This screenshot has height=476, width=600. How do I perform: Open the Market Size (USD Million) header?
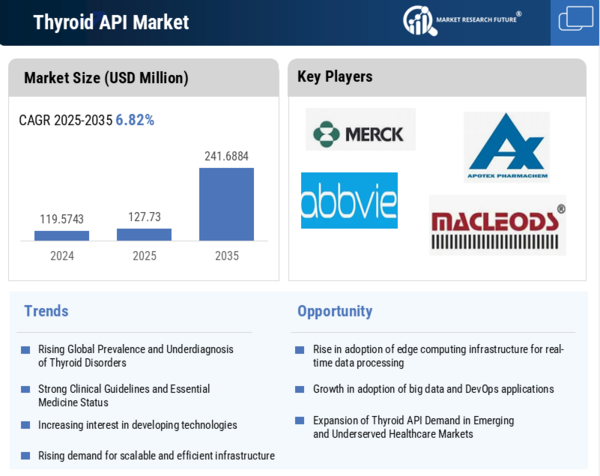coord(106,78)
